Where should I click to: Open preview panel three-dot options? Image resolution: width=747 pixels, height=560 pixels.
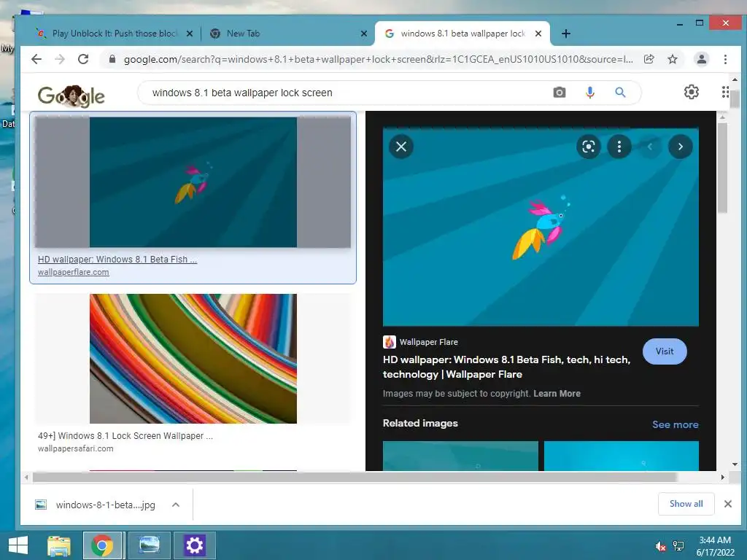click(619, 147)
